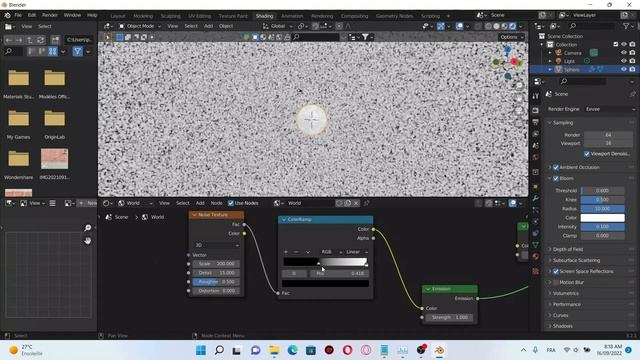Remove a ColorRamp stop with minus button
The width and height of the screenshot is (640, 360).
pos(296,252)
